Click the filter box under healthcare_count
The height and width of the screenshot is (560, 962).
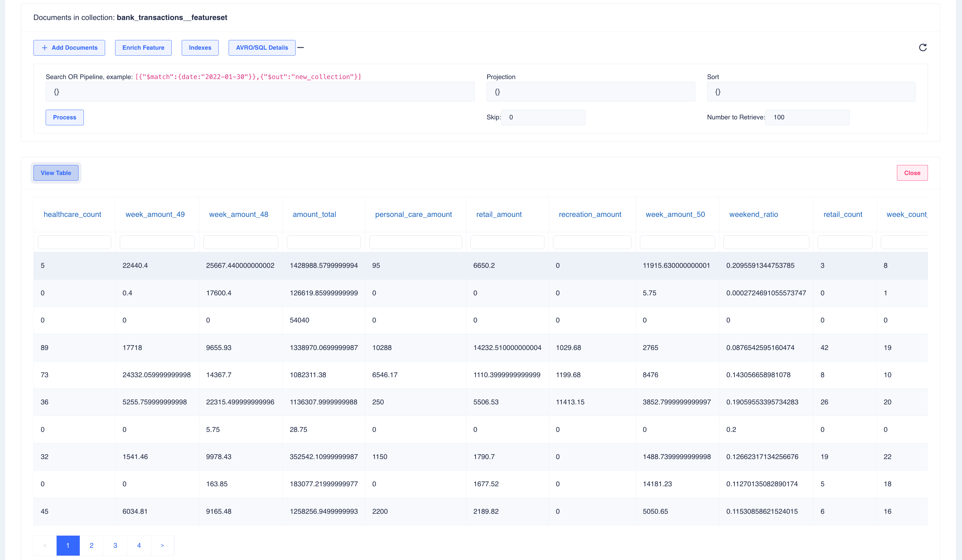74,242
